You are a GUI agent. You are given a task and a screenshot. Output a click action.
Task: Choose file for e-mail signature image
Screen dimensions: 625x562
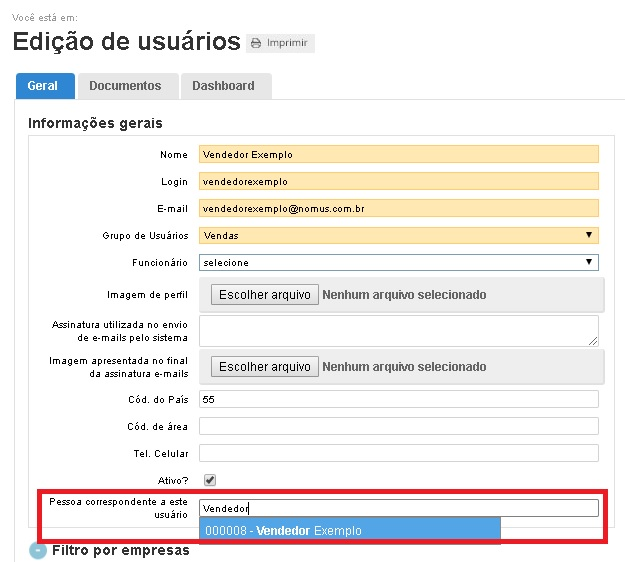[x=265, y=366]
